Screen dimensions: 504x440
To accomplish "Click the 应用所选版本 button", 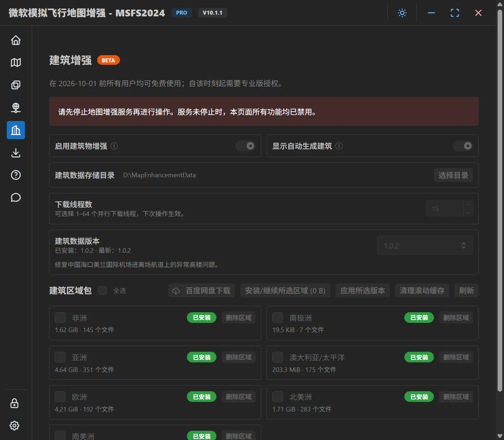I will point(363,290).
